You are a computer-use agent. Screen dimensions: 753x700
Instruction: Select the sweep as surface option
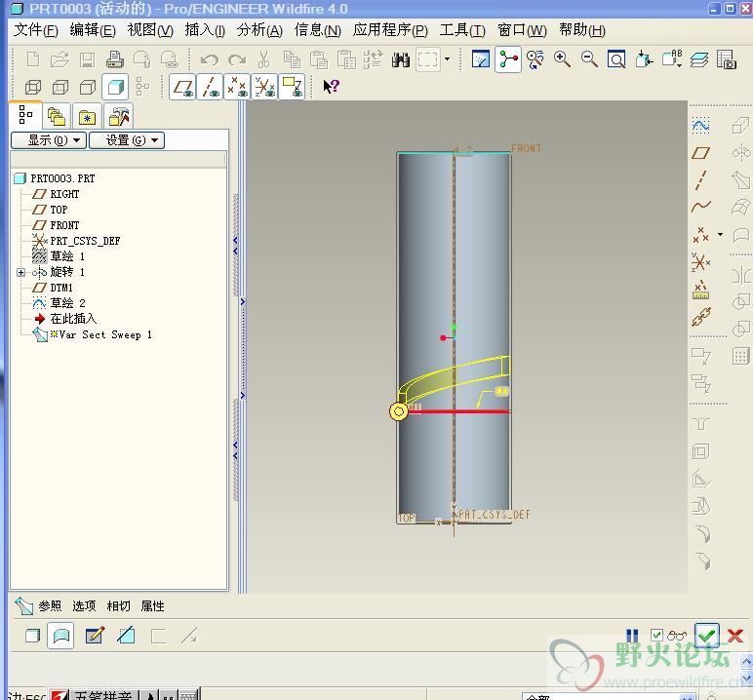60,636
